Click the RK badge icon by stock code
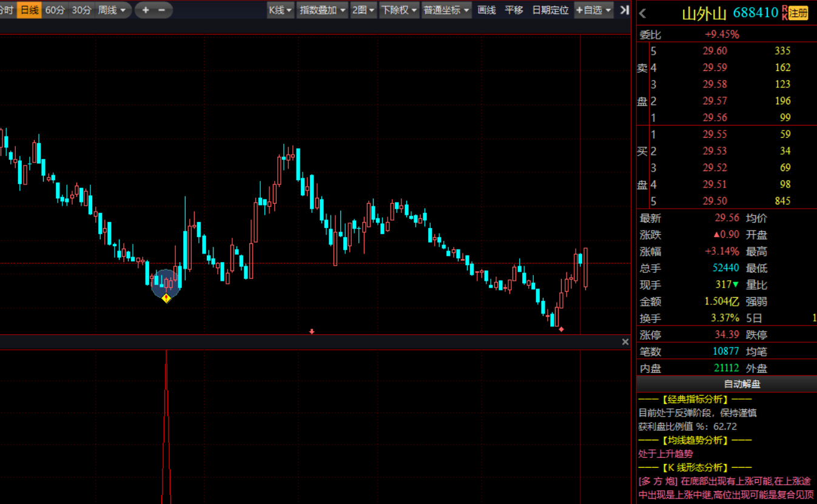Image resolution: width=817 pixels, height=504 pixels. (784, 13)
